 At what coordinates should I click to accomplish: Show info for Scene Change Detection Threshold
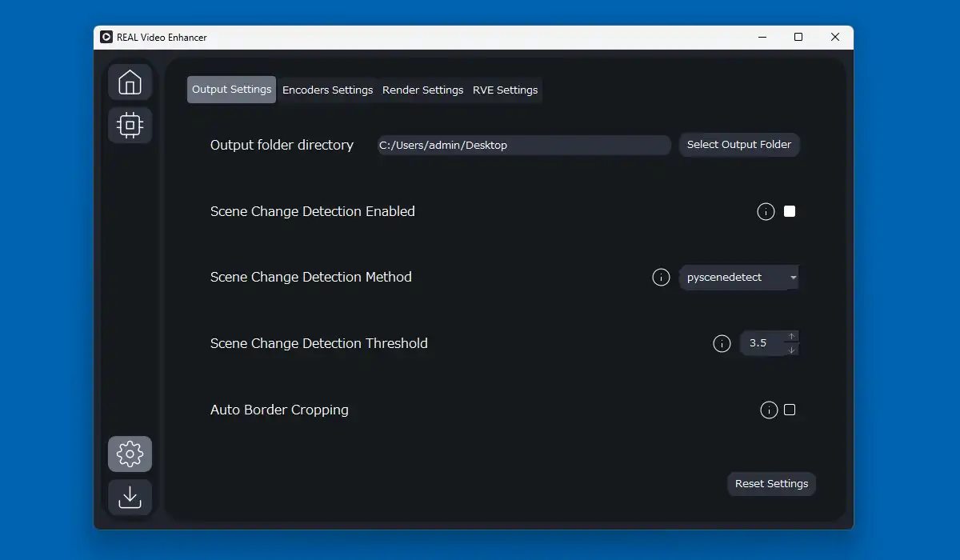pyautogui.click(x=722, y=344)
